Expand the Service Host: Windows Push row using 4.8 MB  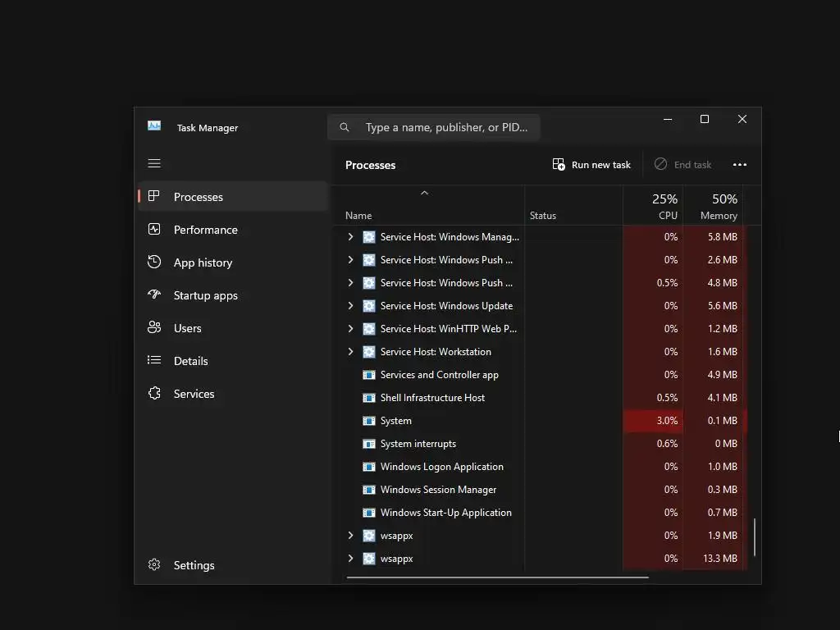[350, 283]
